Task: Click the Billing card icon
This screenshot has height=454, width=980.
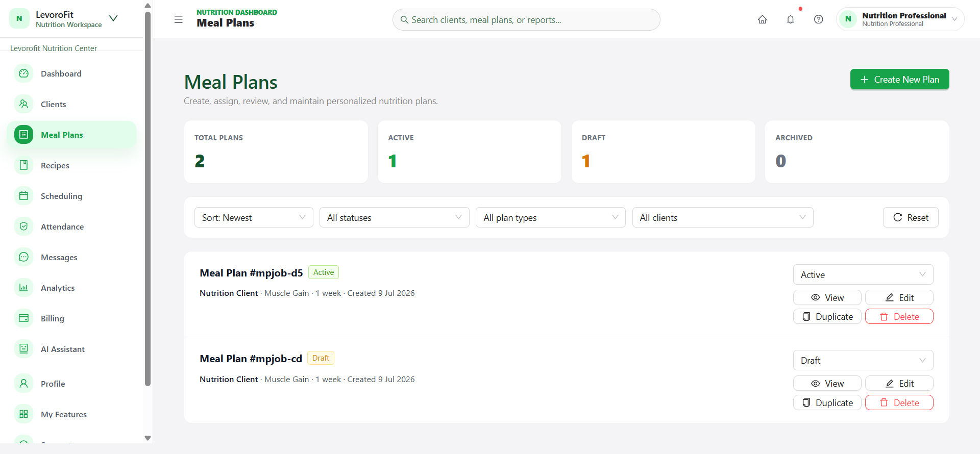Action: tap(23, 318)
